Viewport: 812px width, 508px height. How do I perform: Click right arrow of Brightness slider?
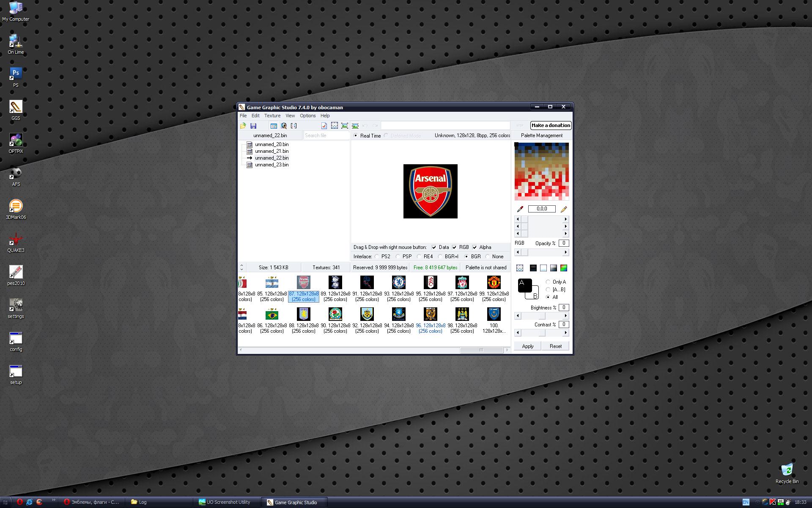pos(566,316)
